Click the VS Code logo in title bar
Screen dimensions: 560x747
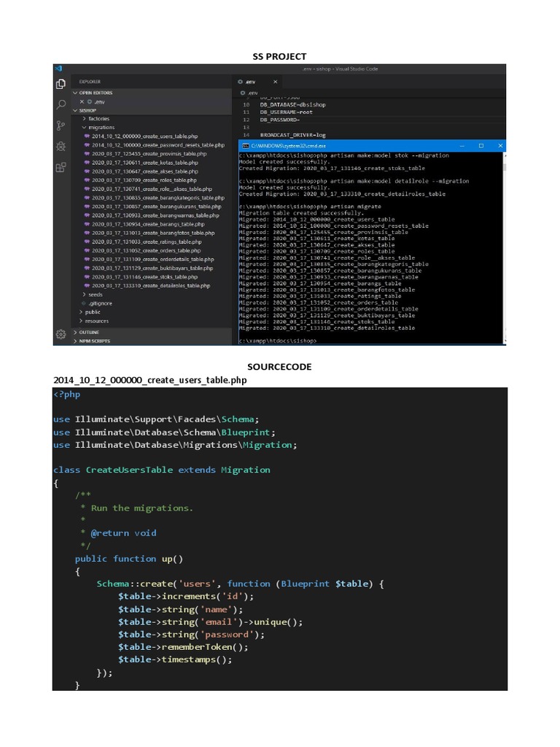58,68
